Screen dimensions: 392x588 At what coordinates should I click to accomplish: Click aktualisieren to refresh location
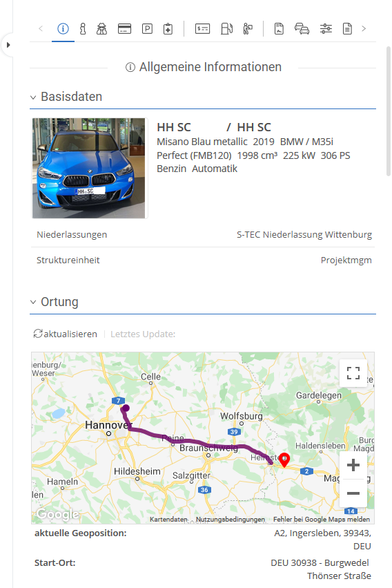tap(65, 334)
